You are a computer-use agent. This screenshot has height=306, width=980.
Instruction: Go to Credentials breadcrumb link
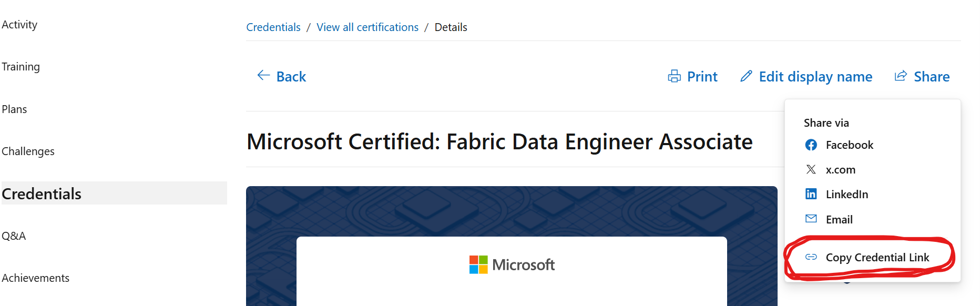click(273, 27)
